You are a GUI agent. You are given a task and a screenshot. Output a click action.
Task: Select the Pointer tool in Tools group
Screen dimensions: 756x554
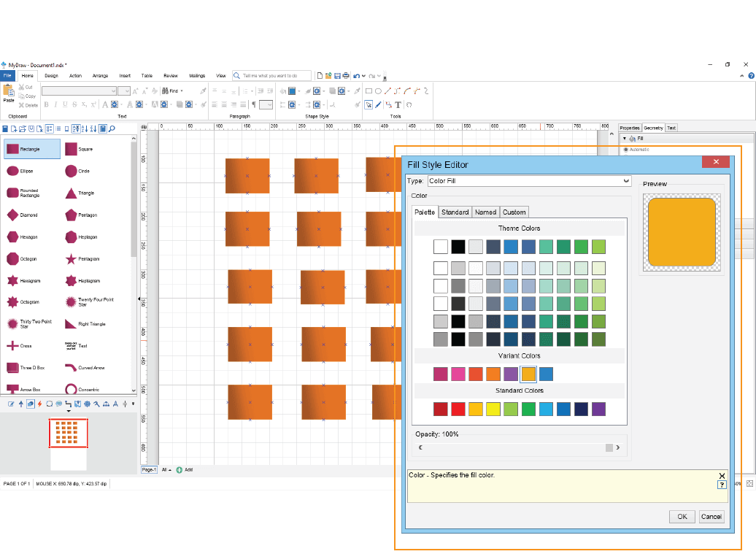point(369,104)
